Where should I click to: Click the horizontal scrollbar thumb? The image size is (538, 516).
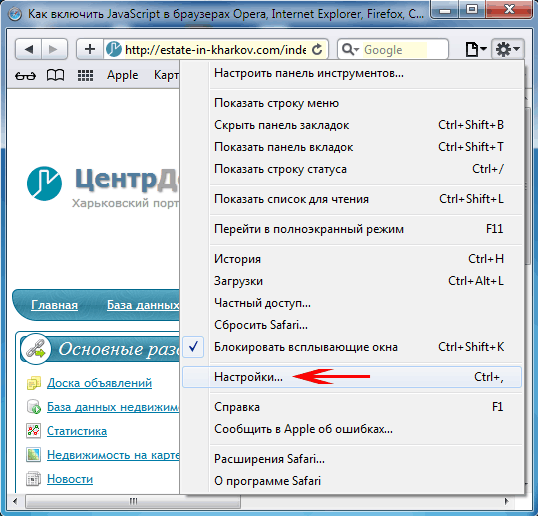[x=133, y=501]
